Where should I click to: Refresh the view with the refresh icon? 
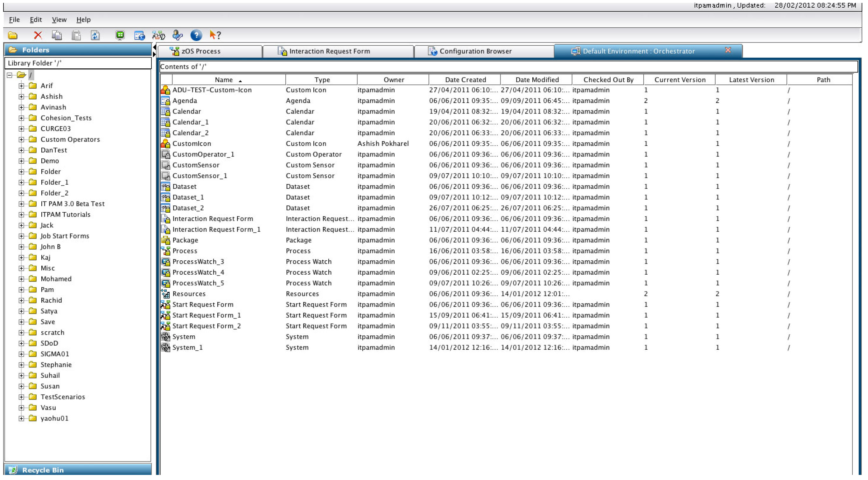pyautogui.click(x=95, y=35)
